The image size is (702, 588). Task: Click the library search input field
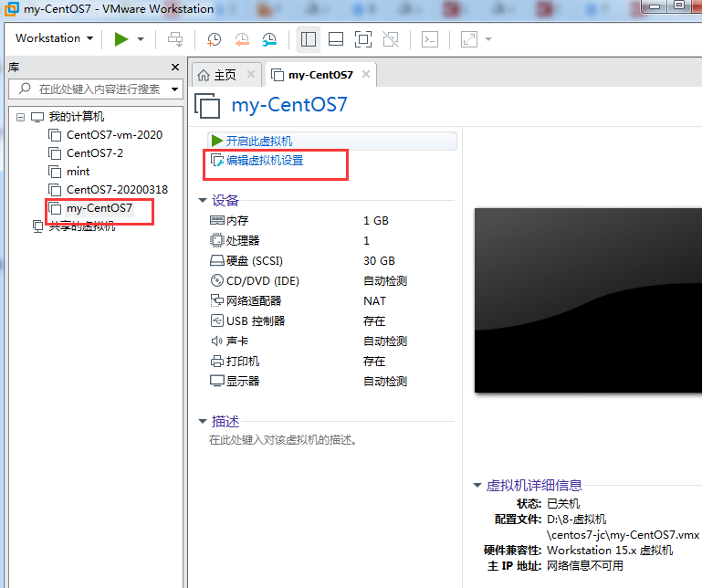91,89
